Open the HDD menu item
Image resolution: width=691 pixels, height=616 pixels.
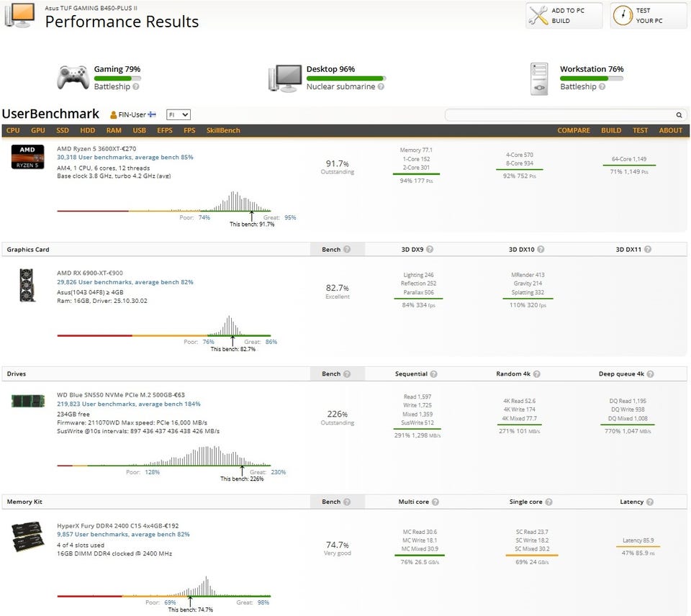(x=88, y=130)
